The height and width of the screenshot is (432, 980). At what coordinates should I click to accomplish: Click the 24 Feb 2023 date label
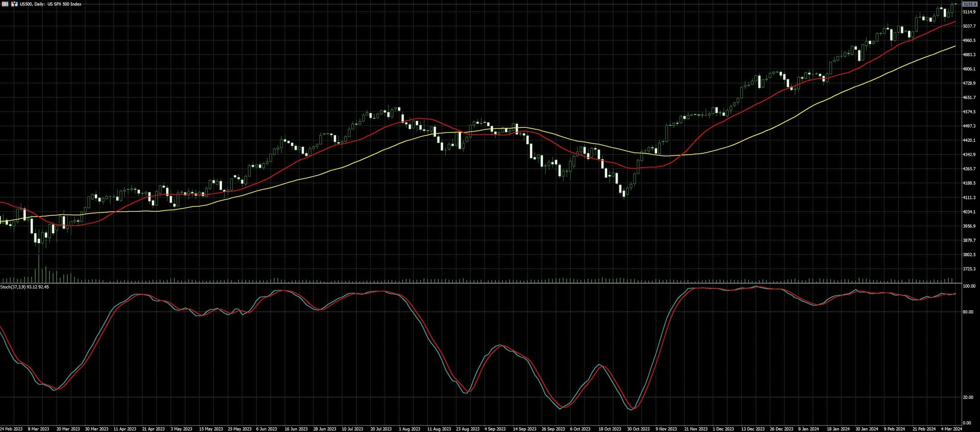(x=11, y=429)
